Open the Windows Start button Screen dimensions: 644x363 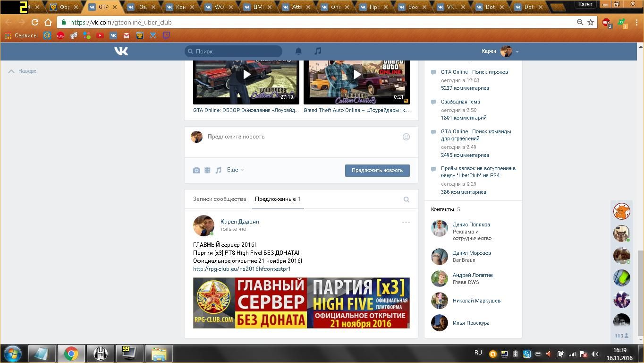(12, 354)
